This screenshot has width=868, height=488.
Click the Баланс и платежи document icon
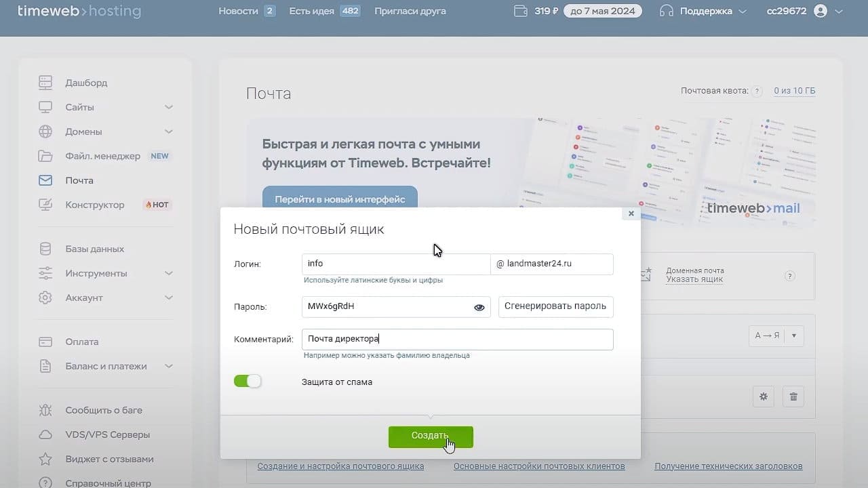[x=45, y=366]
